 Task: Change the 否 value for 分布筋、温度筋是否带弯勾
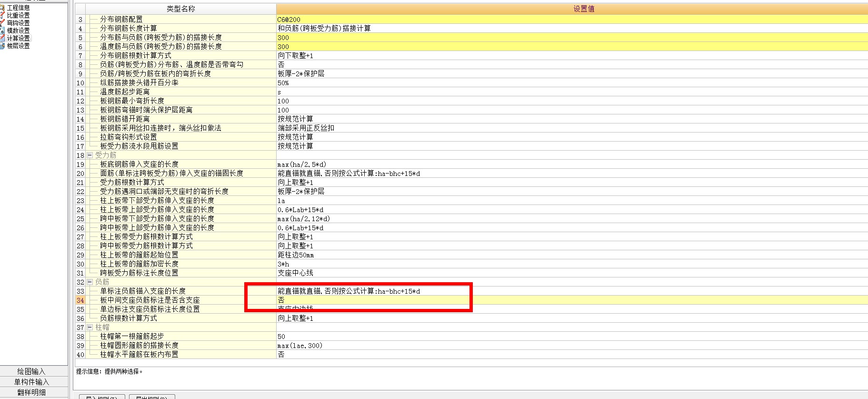tap(572, 65)
